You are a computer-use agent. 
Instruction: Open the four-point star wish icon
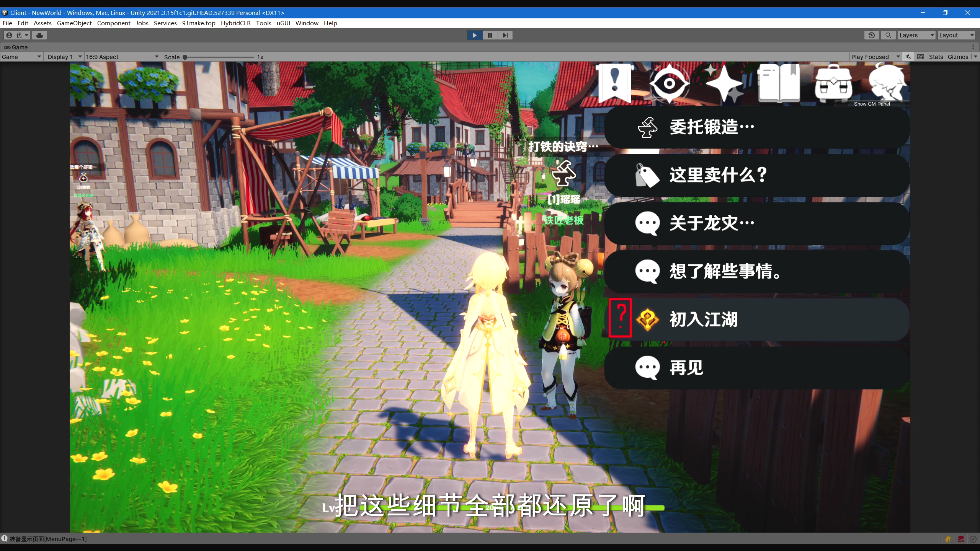coord(724,83)
